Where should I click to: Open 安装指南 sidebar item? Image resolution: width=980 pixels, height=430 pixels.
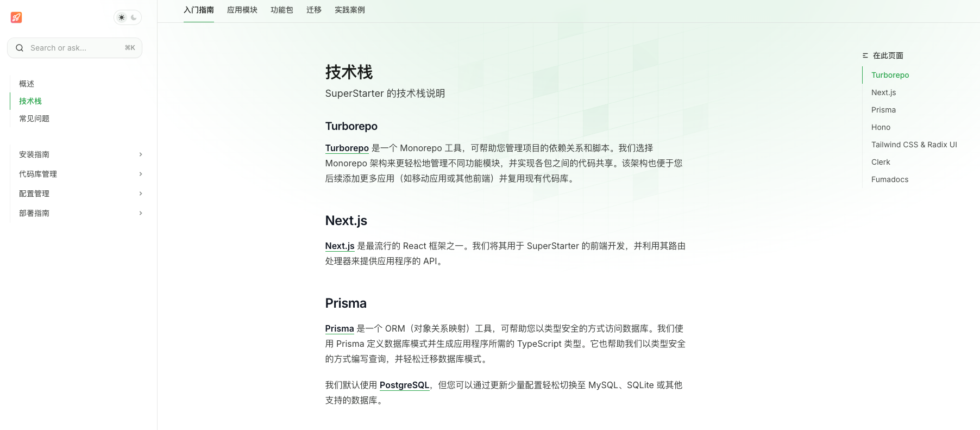coord(34,154)
